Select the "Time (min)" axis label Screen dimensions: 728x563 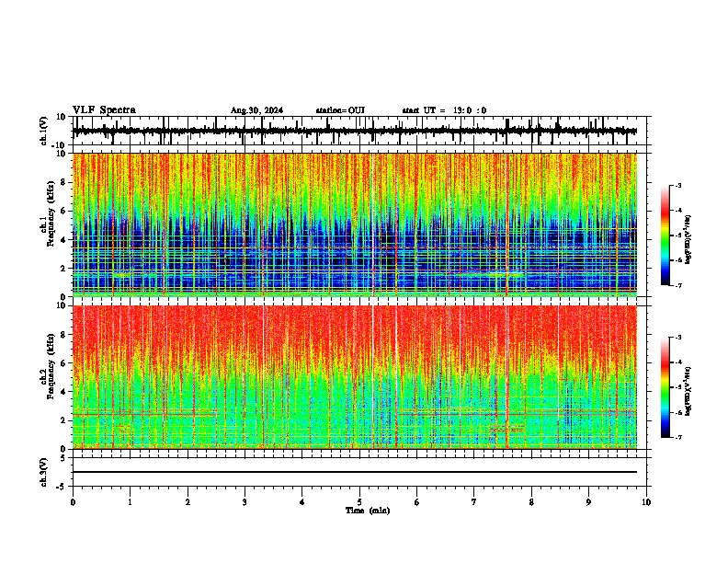click(x=368, y=511)
